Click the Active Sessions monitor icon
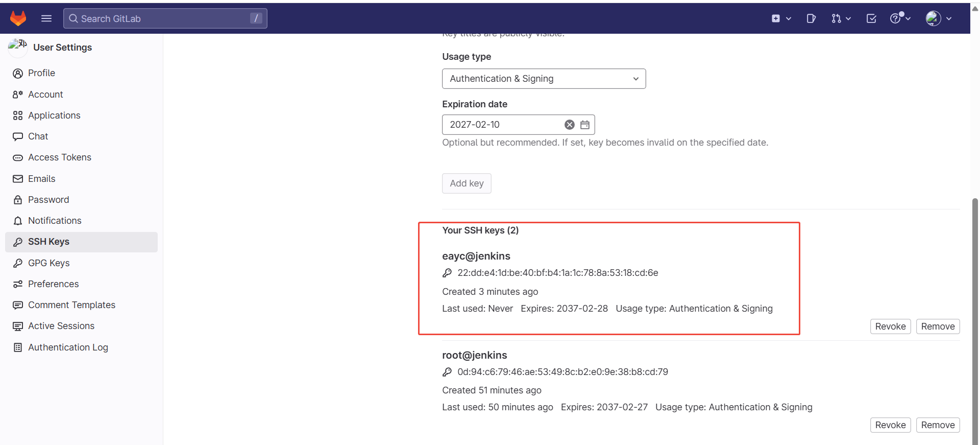 coord(18,326)
